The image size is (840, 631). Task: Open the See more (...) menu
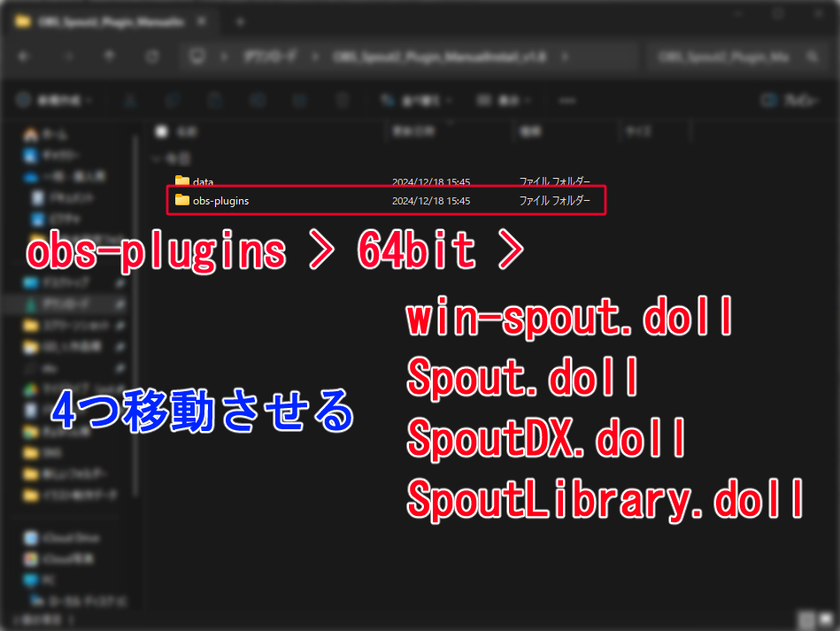coord(566,100)
